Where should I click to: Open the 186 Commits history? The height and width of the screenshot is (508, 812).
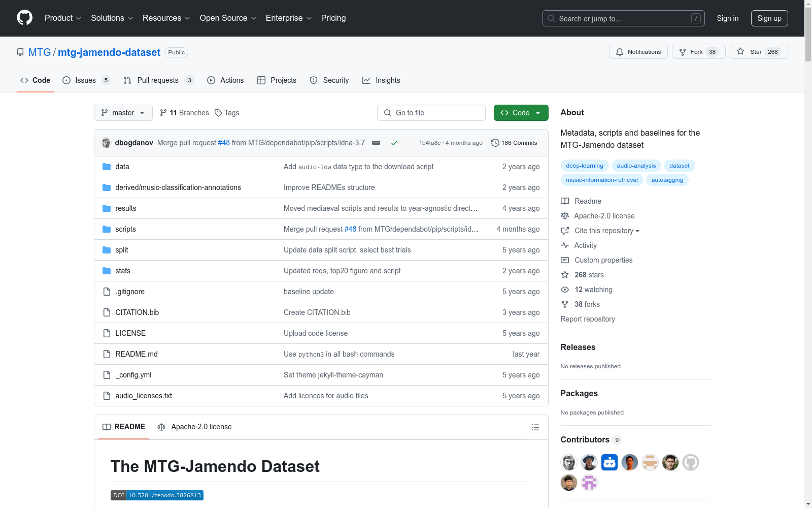(x=514, y=143)
